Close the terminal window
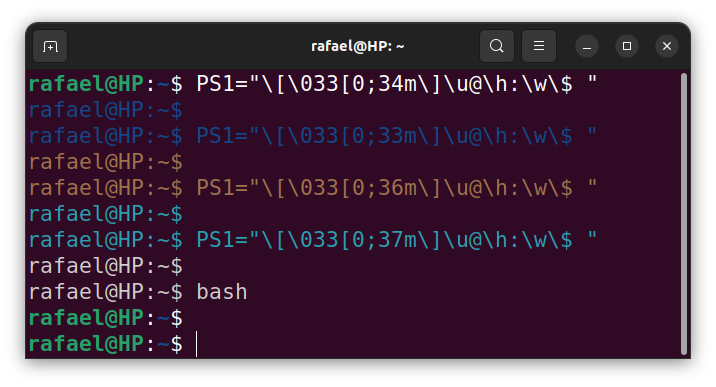The image size is (716, 387). (x=667, y=46)
